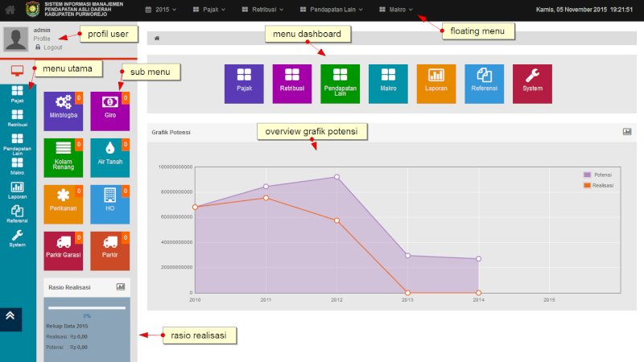Screen dimensions: 644x362
Task: Open the Pendapatan Lain top dropdown
Action: coord(332,10)
